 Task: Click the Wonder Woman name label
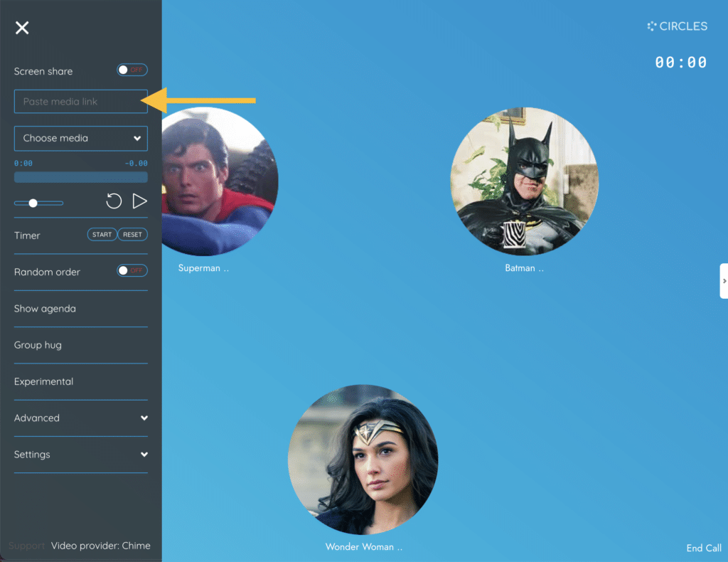click(x=364, y=546)
